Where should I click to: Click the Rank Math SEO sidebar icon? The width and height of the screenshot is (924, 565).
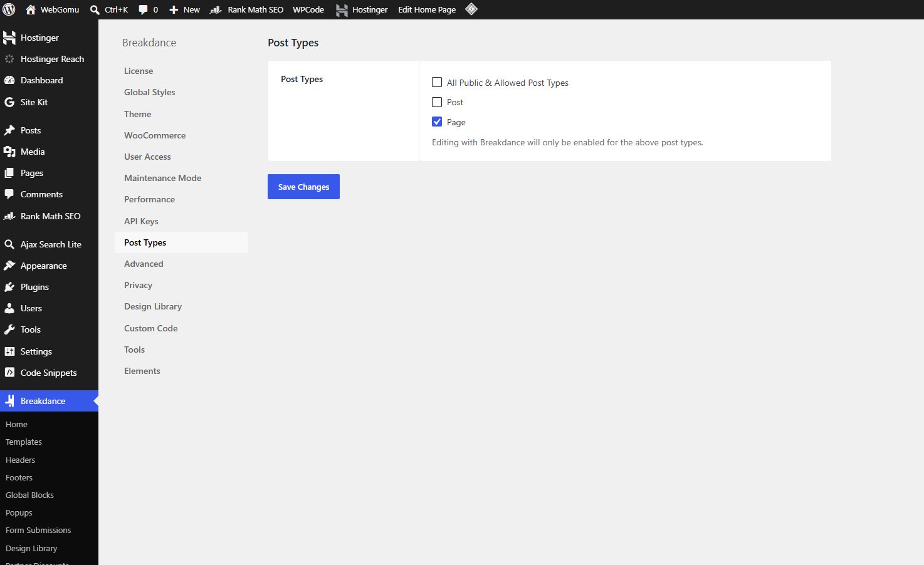[9, 216]
